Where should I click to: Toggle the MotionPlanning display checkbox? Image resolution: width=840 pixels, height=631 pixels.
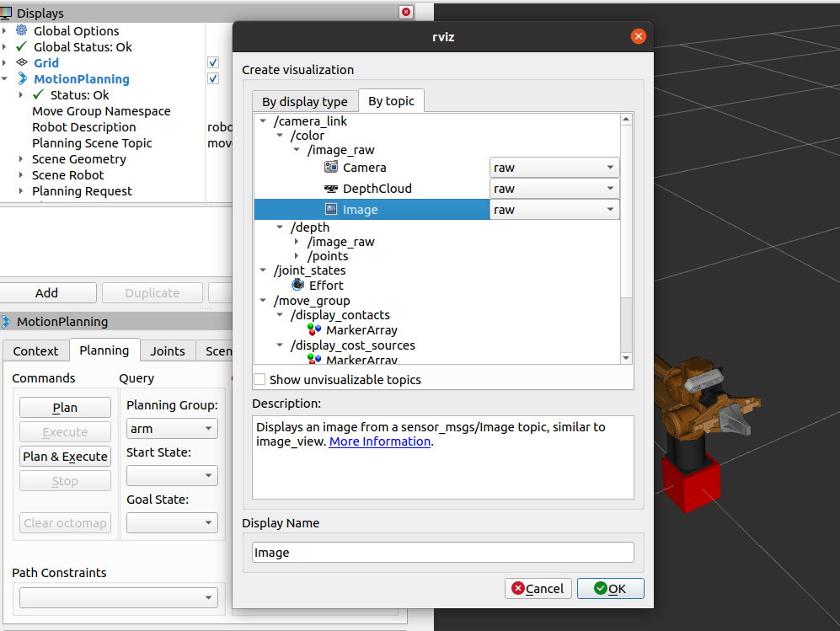click(x=213, y=78)
